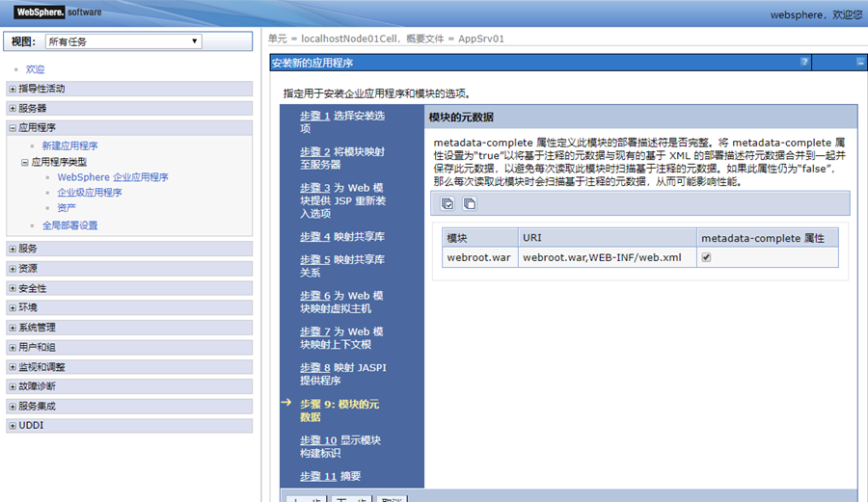
Task: Open WebSphere 企业应用程序 link
Action: coord(113,177)
